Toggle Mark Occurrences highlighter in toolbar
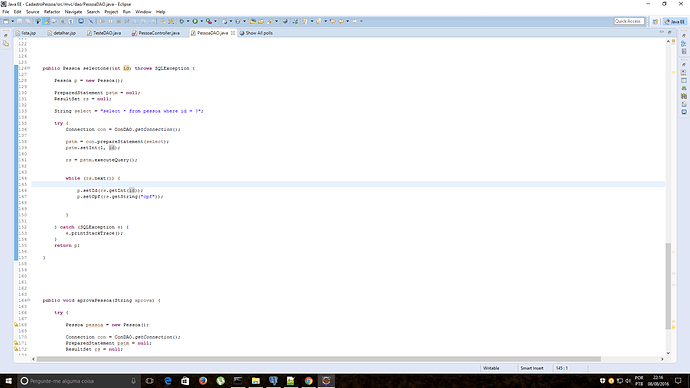The width and height of the screenshot is (690, 388). (x=46, y=21)
